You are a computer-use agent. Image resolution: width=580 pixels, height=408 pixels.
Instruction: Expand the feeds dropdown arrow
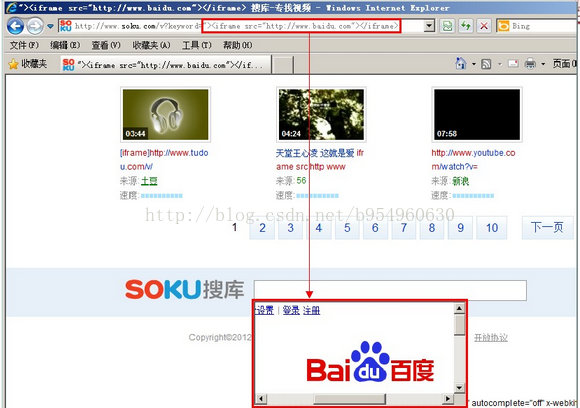click(x=500, y=64)
